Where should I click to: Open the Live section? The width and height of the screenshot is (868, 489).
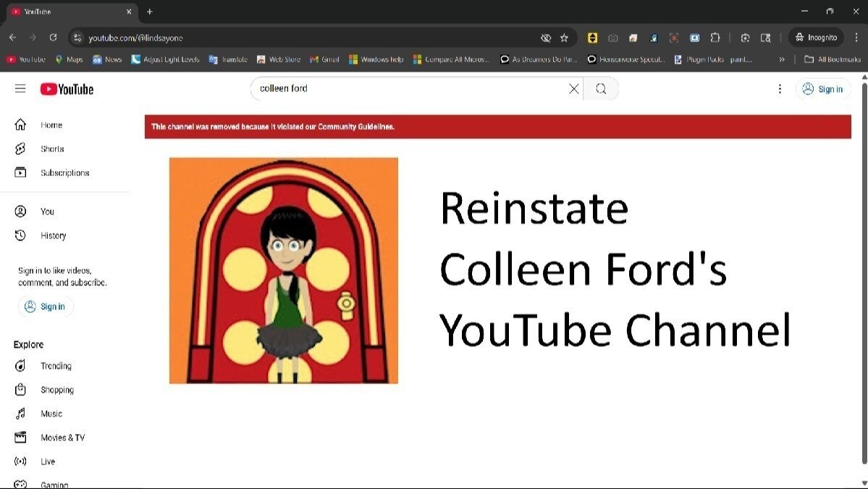tap(48, 461)
